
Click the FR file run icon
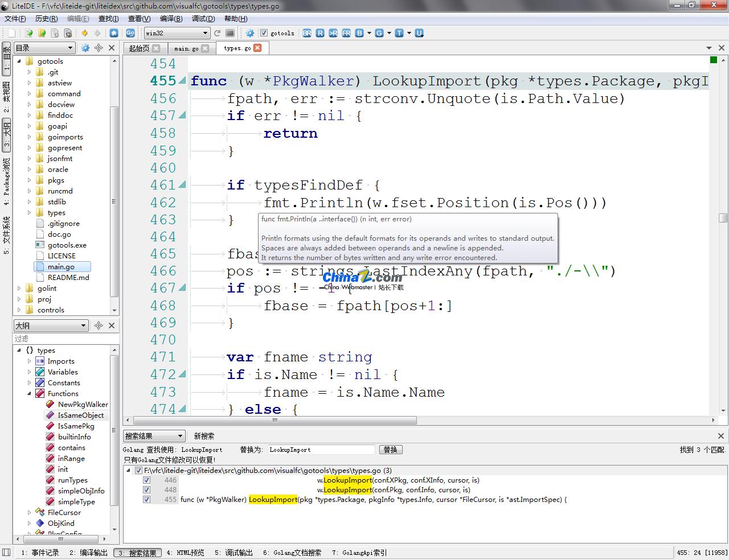[x=346, y=33]
